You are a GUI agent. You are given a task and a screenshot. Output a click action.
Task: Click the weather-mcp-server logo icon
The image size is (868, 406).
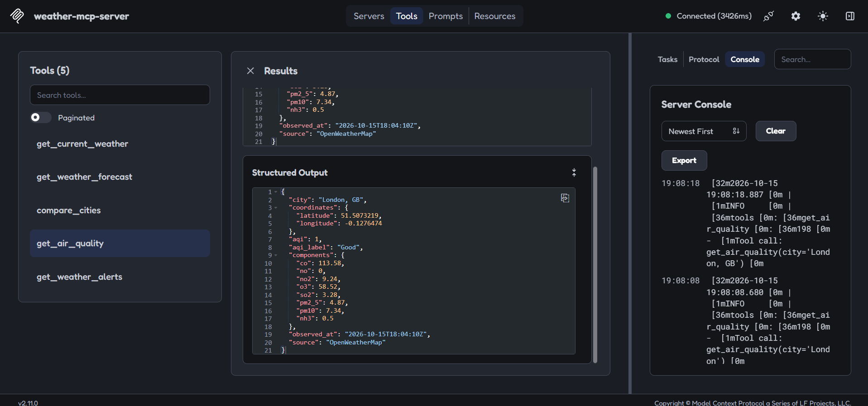click(17, 16)
